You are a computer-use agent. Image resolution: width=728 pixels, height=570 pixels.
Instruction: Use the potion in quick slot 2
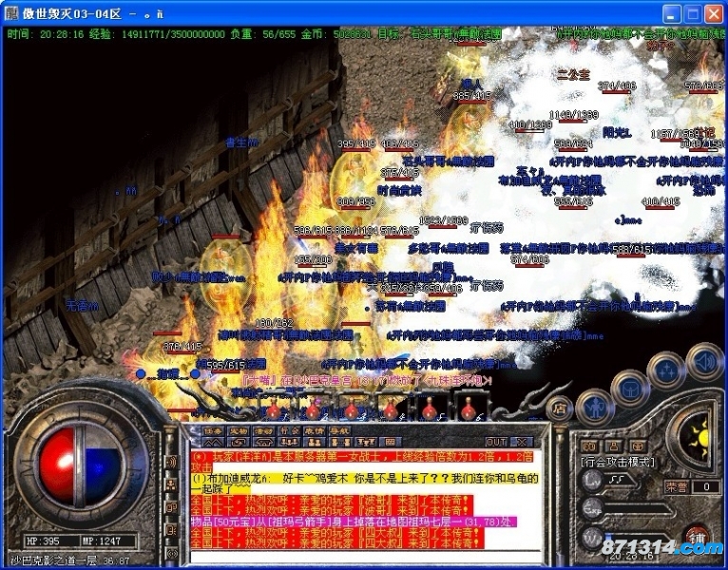[313, 410]
